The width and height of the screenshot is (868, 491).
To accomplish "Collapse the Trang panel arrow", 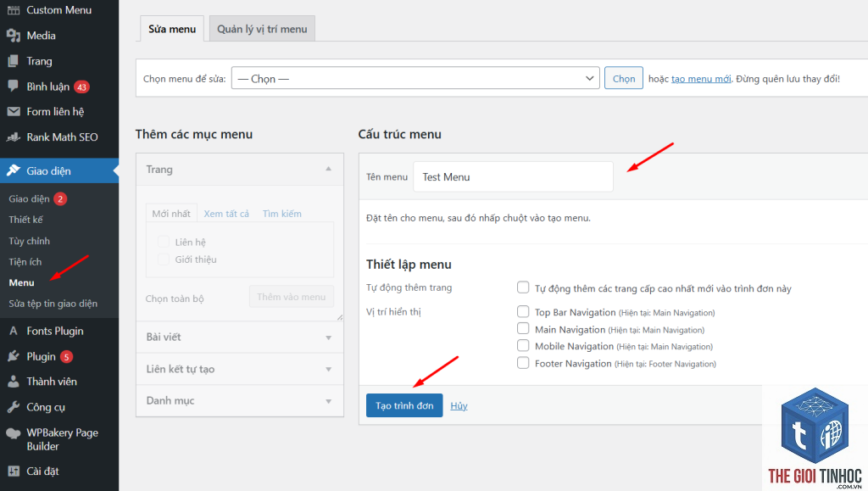I will pos(328,169).
